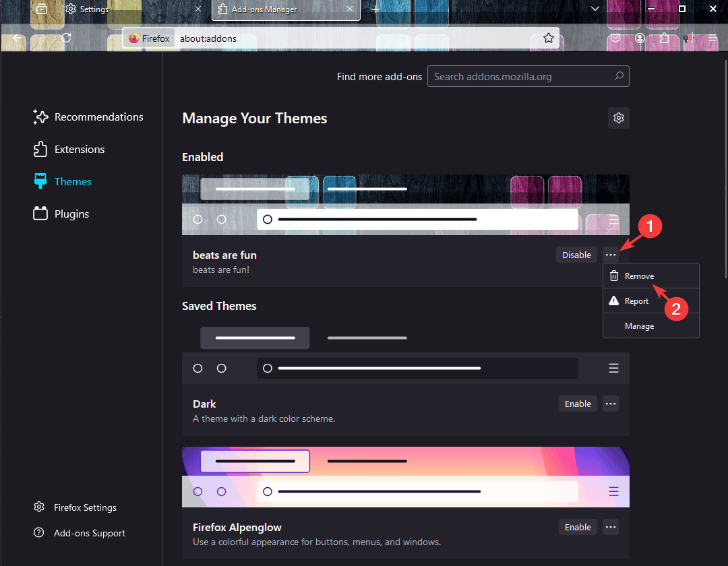Open Extensions in the sidebar
Image resolution: width=728 pixels, height=566 pixels.
click(69, 150)
